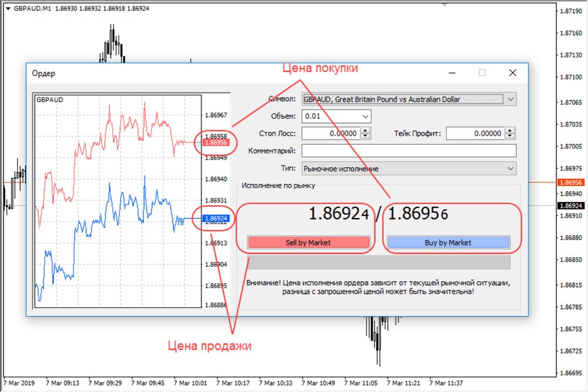Click the Исполнение по рынку group label
This screenshot has height=392, width=588.
tap(278, 185)
